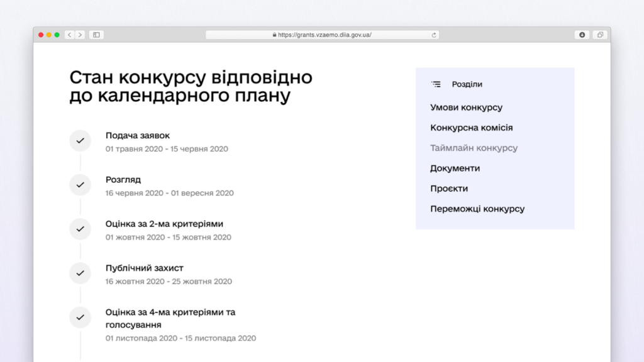
Task: Show the tab overview icon
Action: click(x=600, y=35)
